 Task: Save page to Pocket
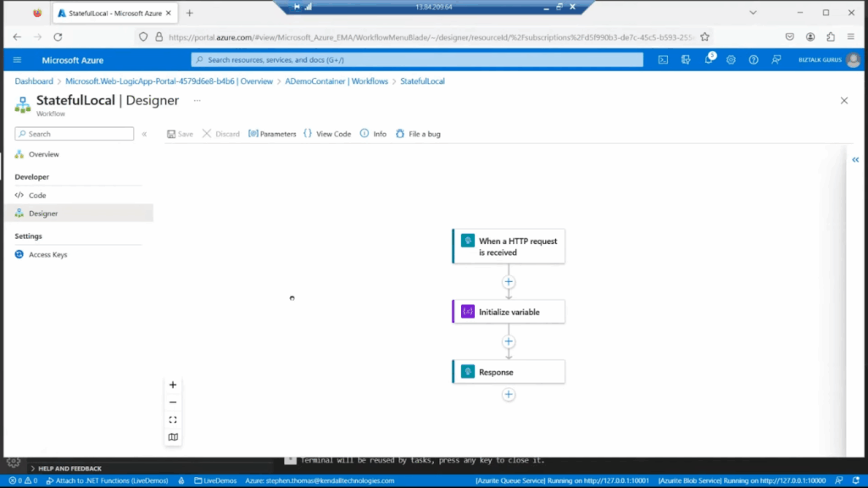(790, 37)
